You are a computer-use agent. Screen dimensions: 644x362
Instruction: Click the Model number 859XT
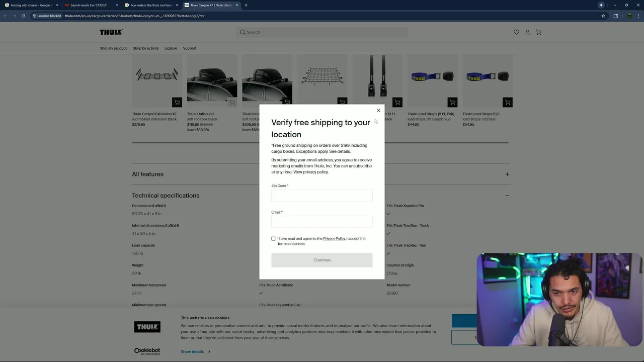392,293
